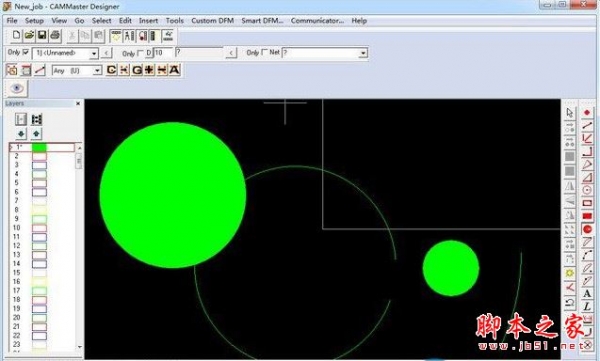Open the Communicator... menu
This screenshot has width=600, height=361.
click(x=317, y=21)
